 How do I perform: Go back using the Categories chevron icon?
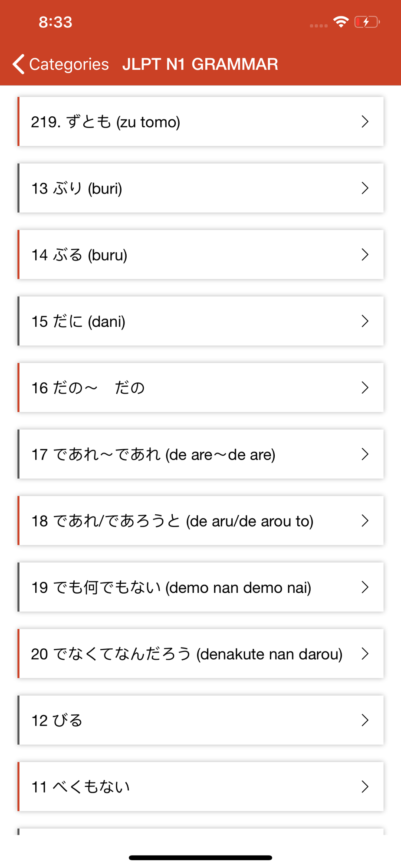click(19, 64)
